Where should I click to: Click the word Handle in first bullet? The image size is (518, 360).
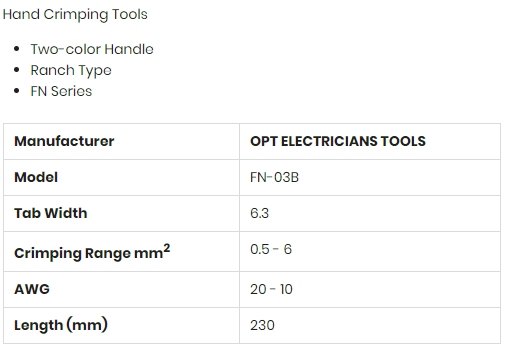click(x=129, y=49)
